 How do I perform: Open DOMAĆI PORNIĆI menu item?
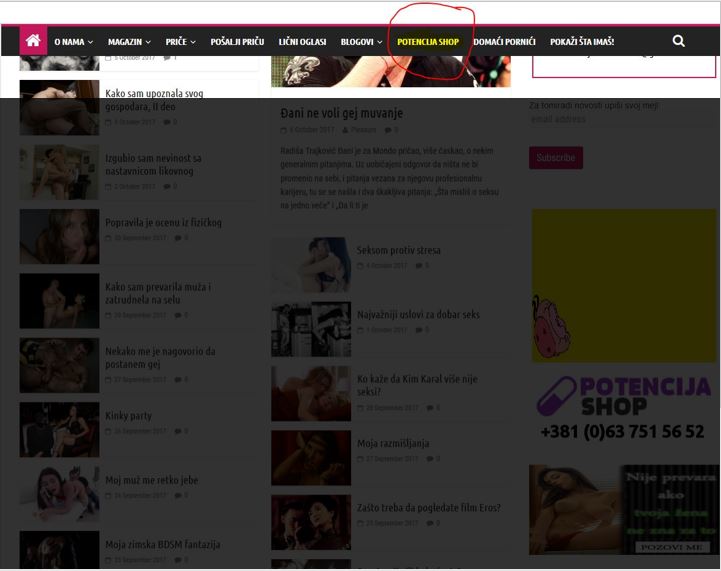click(x=504, y=42)
